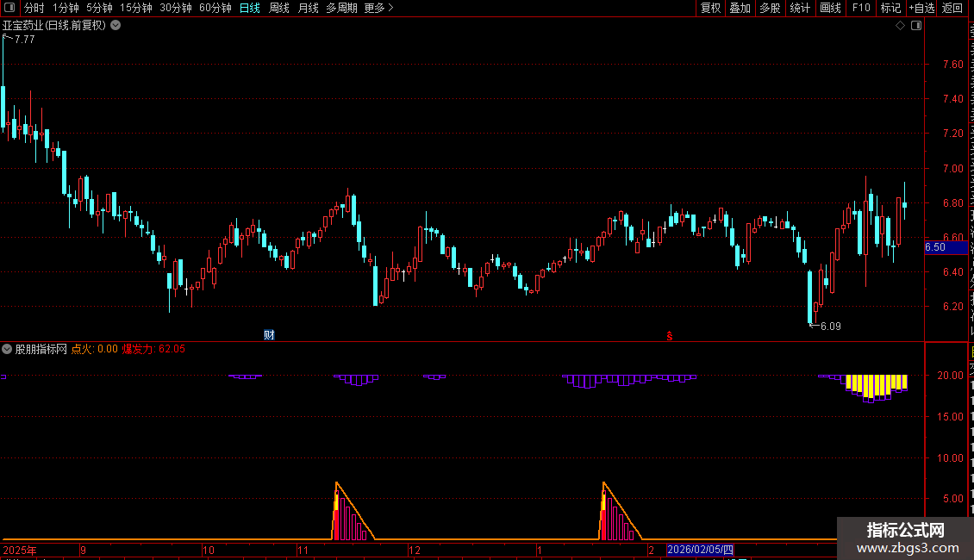The image size is (974, 560).
Task: Open dropdown arrow beside 亚宝药业 title
Action: [116, 26]
